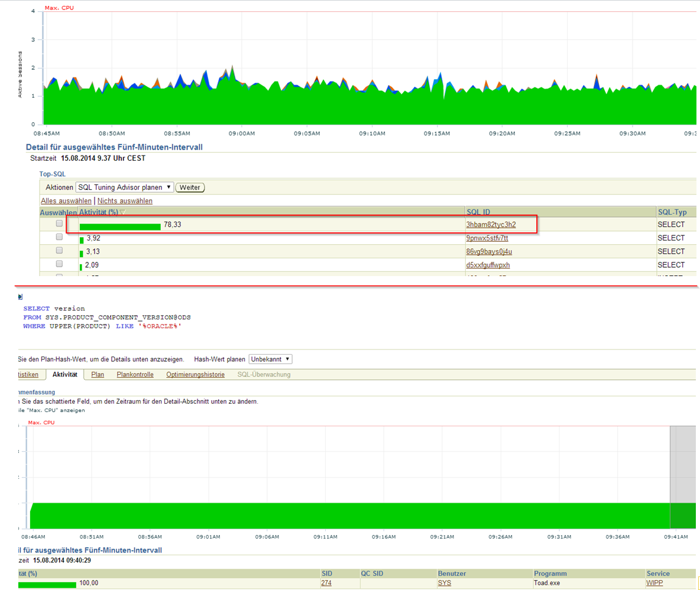Click the SQL ID column header

[x=478, y=212]
